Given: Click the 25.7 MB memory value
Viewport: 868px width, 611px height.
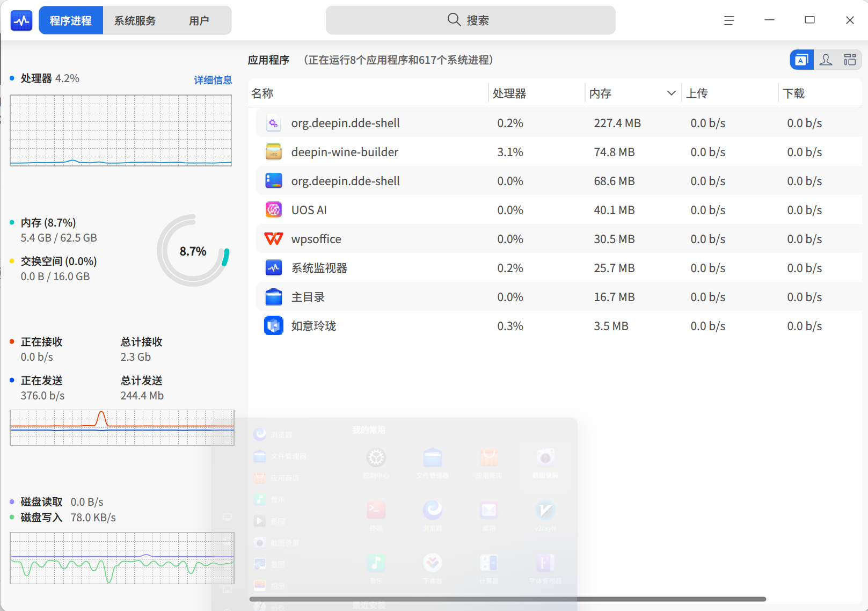Looking at the screenshot, I should 614,268.
